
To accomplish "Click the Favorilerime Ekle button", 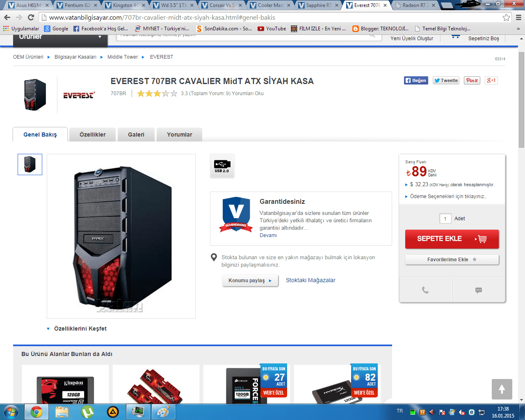I will [x=452, y=260].
